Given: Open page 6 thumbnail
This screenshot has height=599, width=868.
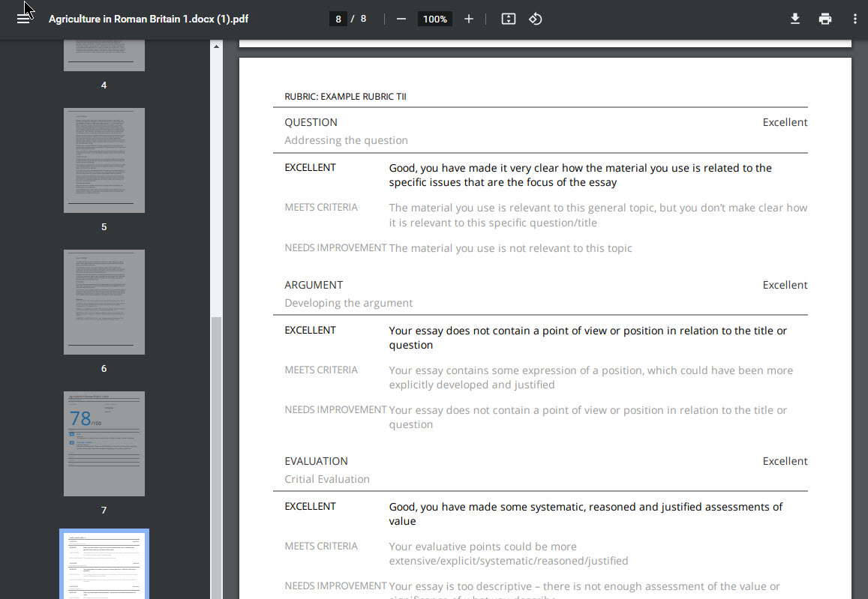Looking at the screenshot, I should (x=104, y=301).
